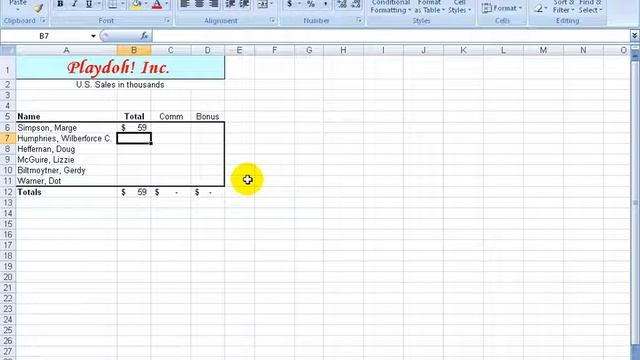Open Conditional Formatting menu
The image size is (640, 360).
[391, 6]
